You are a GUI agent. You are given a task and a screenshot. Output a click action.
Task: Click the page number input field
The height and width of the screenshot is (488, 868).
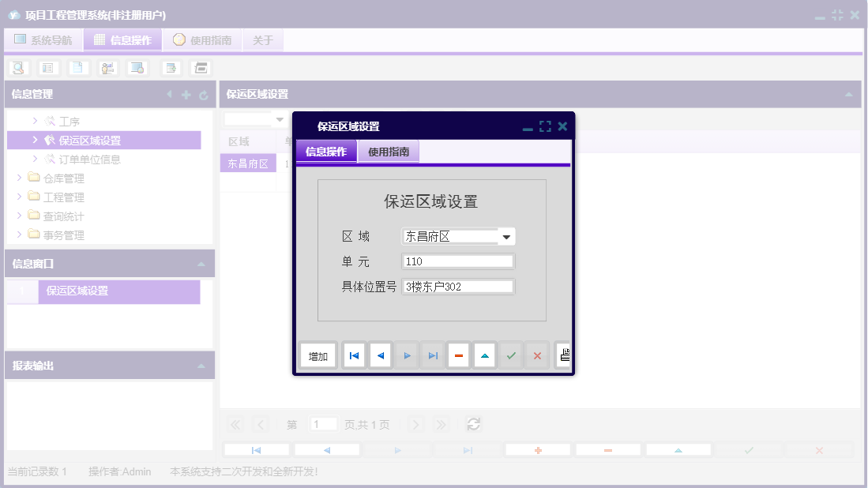[324, 424]
